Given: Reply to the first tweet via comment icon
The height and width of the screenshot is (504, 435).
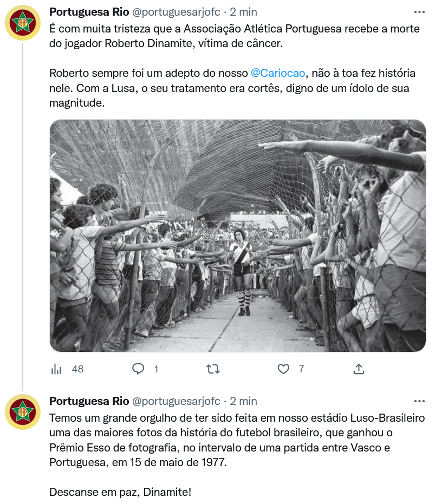Looking at the screenshot, I should coord(138,369).
